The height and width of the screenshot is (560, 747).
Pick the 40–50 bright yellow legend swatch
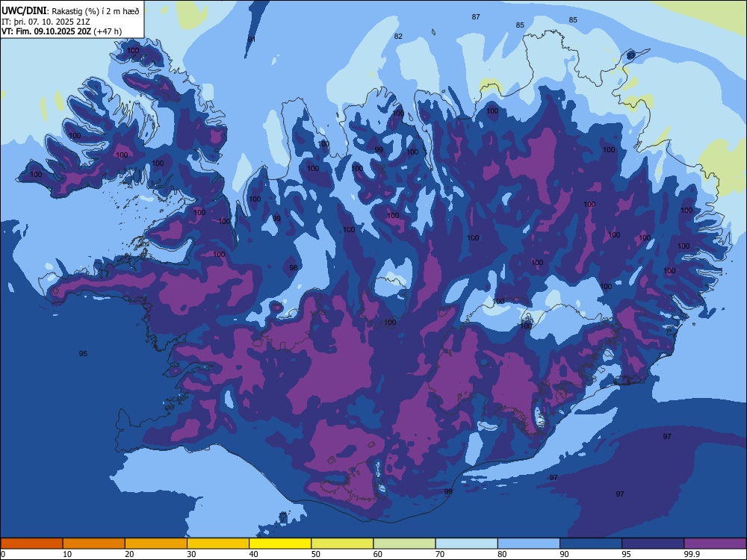(x=280, y=544)
